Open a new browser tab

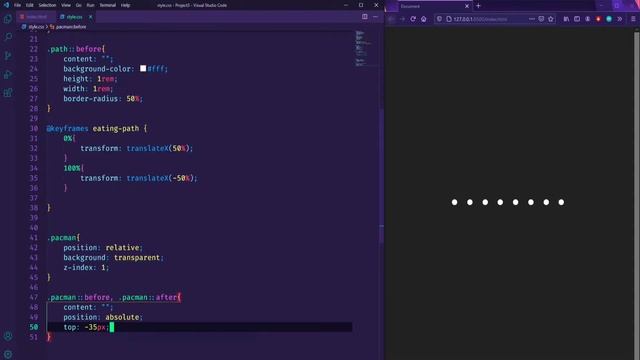coord(478,6)
